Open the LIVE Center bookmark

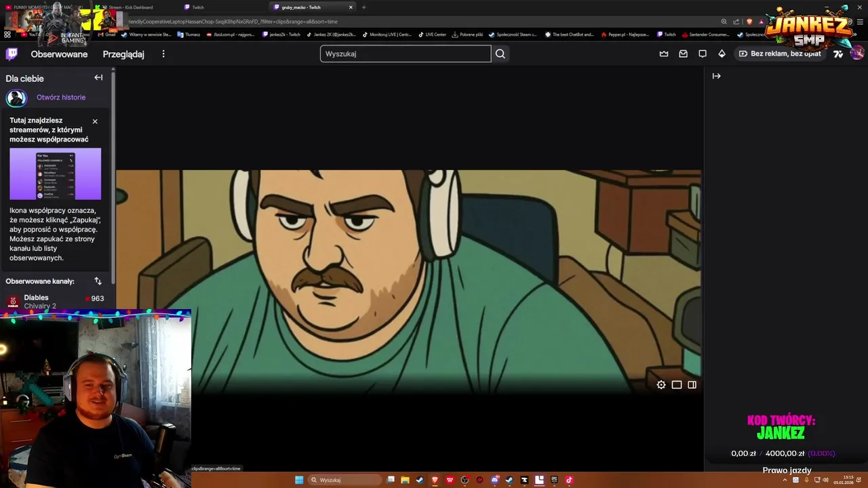click(x=433, y=35)
